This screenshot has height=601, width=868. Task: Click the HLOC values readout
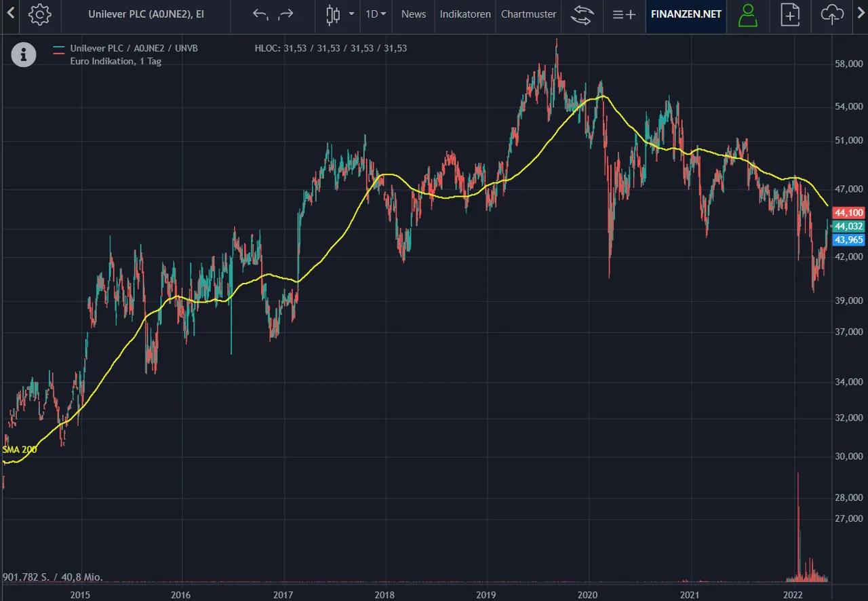pyautogui.click(x=331, y=49)
